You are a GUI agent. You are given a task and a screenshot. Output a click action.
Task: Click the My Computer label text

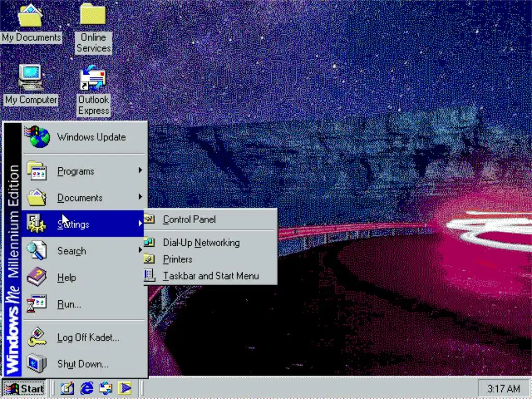point(31,100)
